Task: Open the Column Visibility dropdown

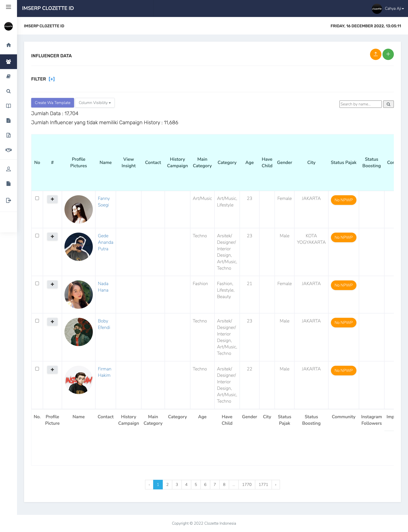Action: [95, 103]
